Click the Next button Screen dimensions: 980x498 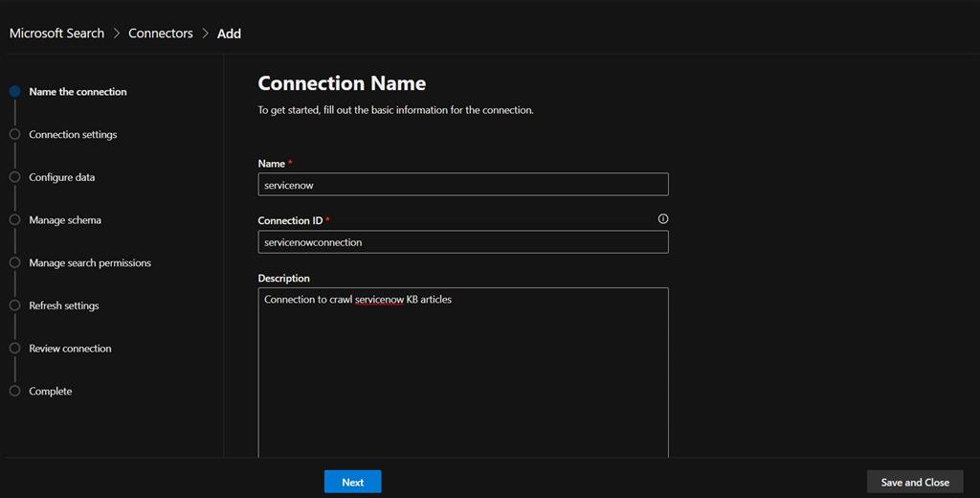pos(352,482)
